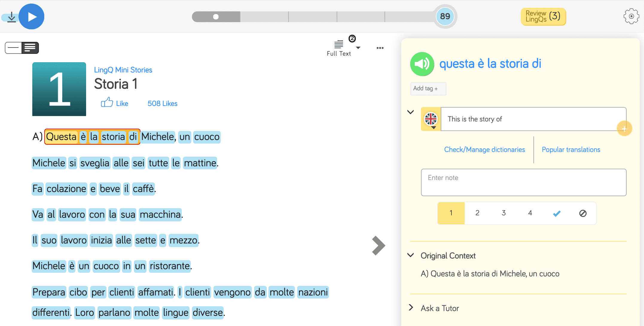Open the dictionary language flag dropdown
Image resolution: width=644 pixels, height=326 pixels.
tap(431, 120)
